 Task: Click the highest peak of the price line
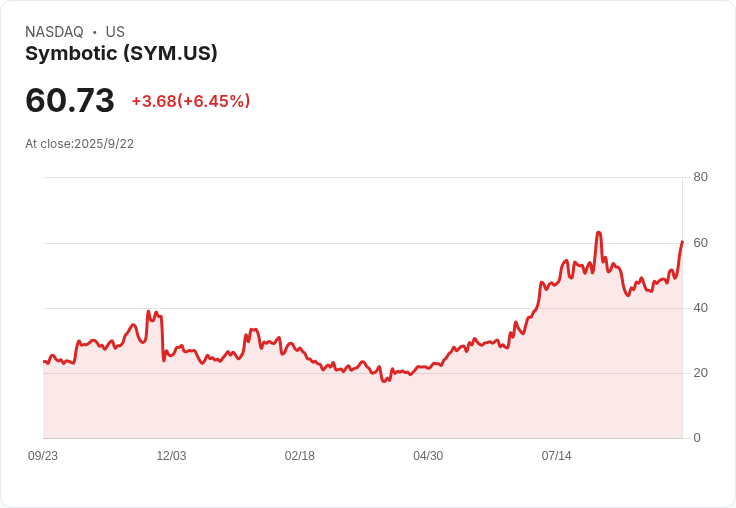(598, 233)
